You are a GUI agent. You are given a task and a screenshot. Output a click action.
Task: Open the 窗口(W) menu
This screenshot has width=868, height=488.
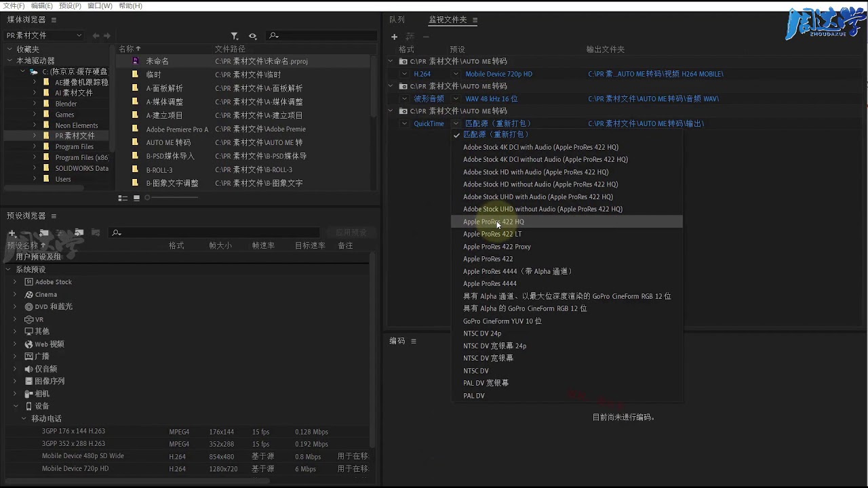point(100,5)
